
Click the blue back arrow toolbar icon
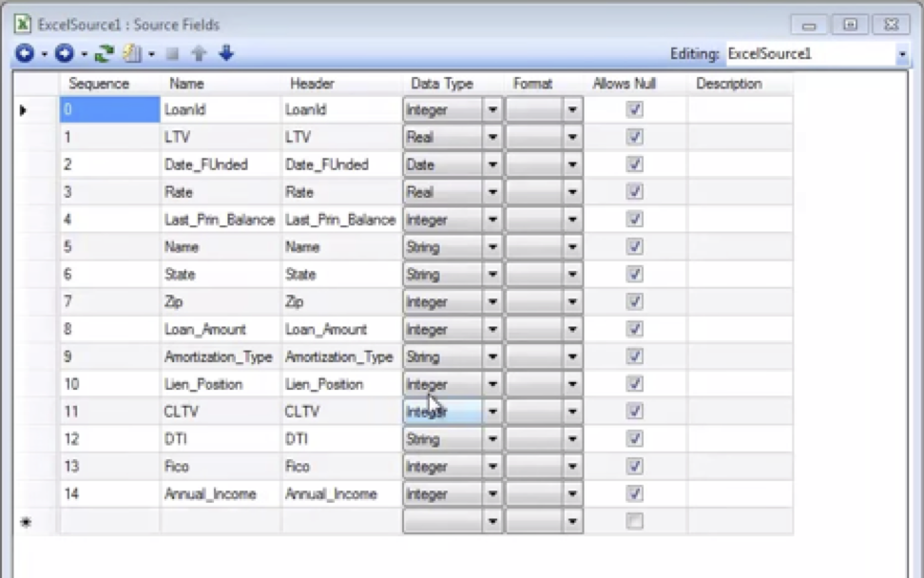tap(24, 55)
